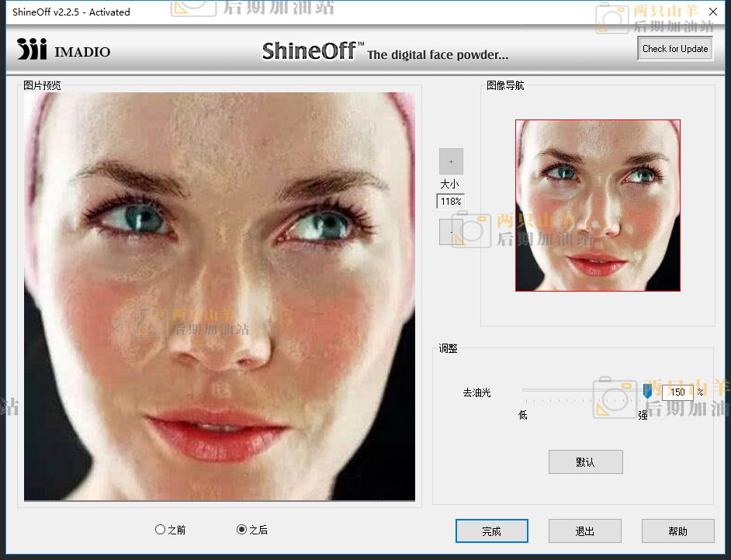The image size is (731, 560).
Task: Exit via the 退出 button
Action: (584, 531)
